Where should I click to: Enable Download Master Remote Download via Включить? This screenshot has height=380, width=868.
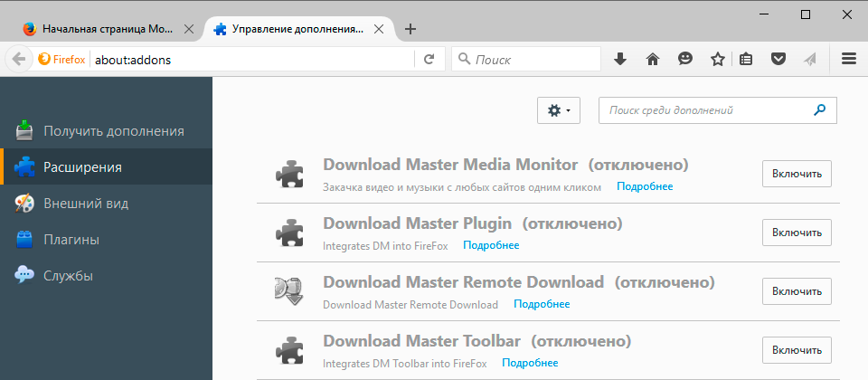(x=797, y=291)
